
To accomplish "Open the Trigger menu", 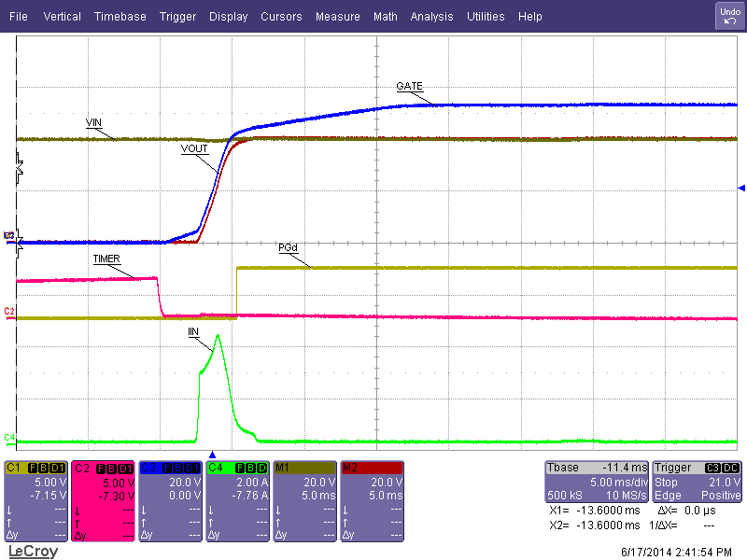I will click(x=177, y=17).
